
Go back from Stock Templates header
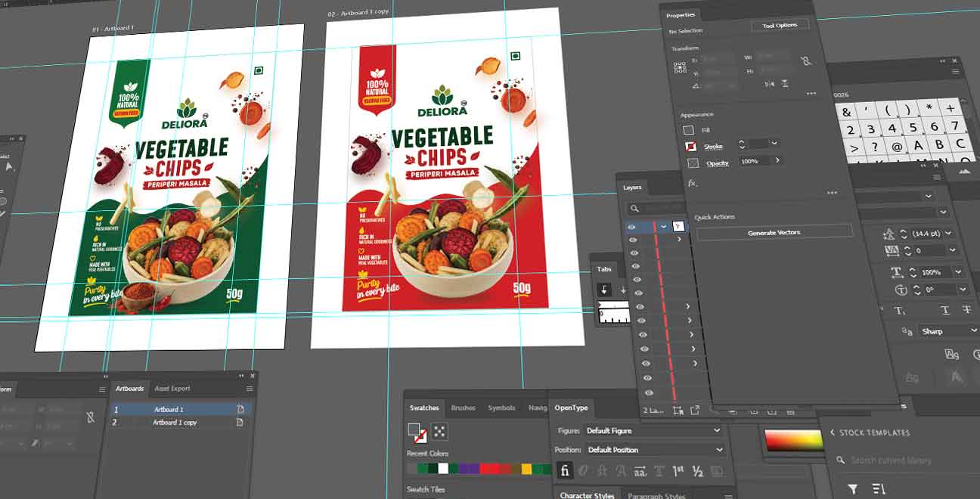tap(833, 432)
